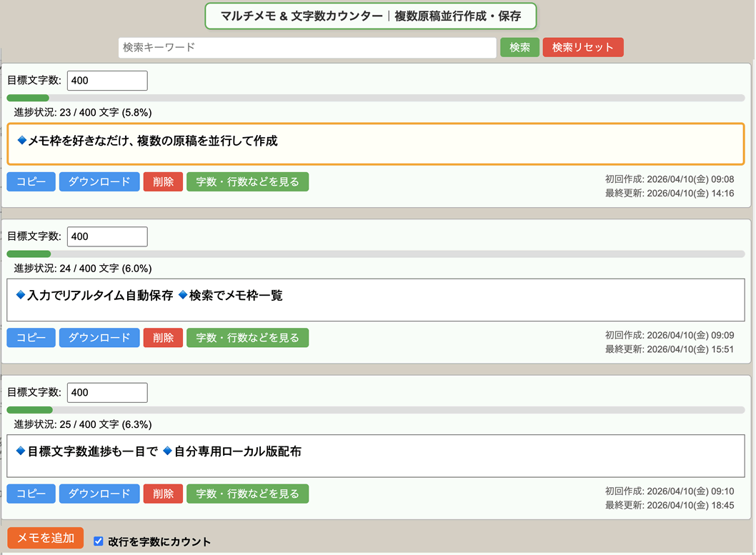This screenshot has width=756, height=555.
Task: Click the progress bar showing 6.3%
Action: coord(376,410)
